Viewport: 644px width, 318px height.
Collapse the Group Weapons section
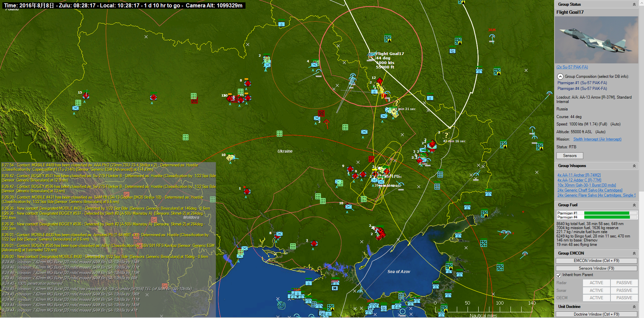pos(634,166)
